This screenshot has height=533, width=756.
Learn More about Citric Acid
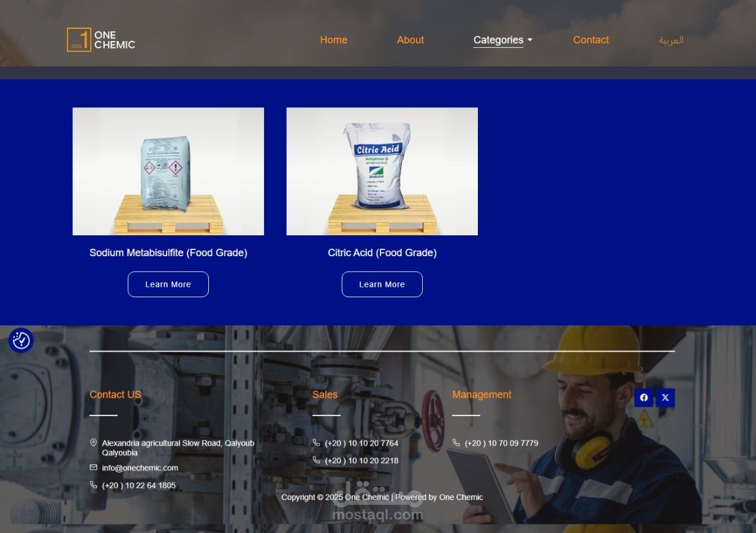click(x=382, y=284)
